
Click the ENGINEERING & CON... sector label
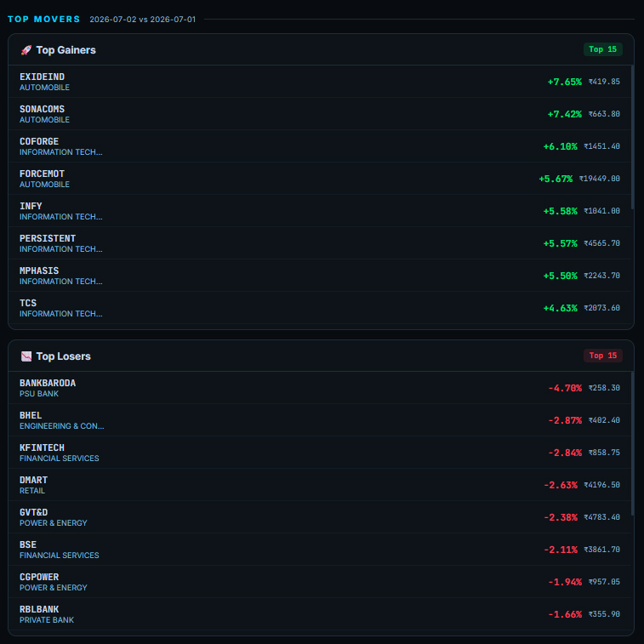(x=61, y=426)
